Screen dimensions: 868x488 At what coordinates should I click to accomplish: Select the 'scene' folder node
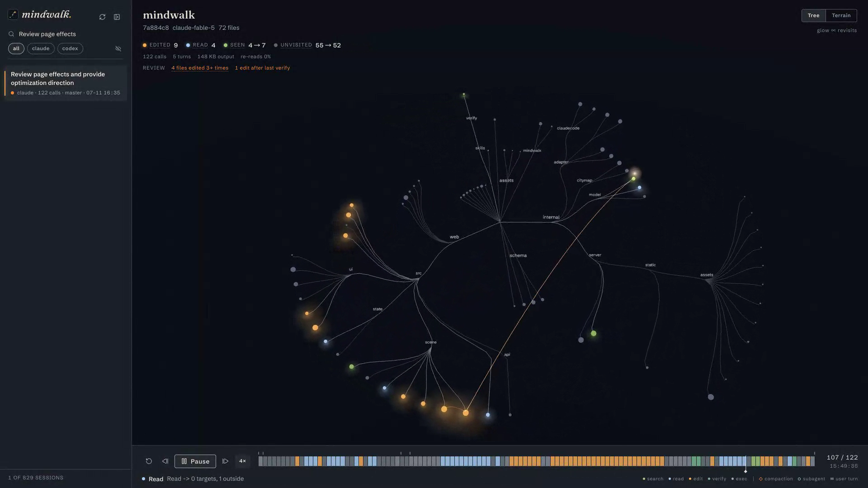point(431,342)
